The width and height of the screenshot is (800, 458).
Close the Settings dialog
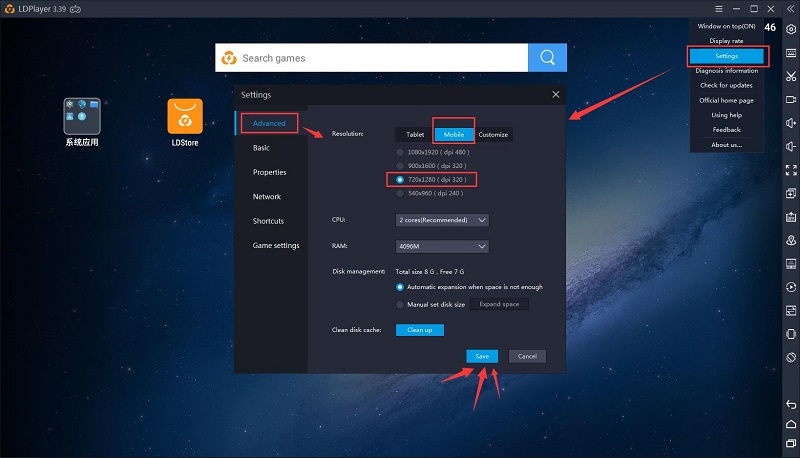pyautogui.click(x=556, y=94)
